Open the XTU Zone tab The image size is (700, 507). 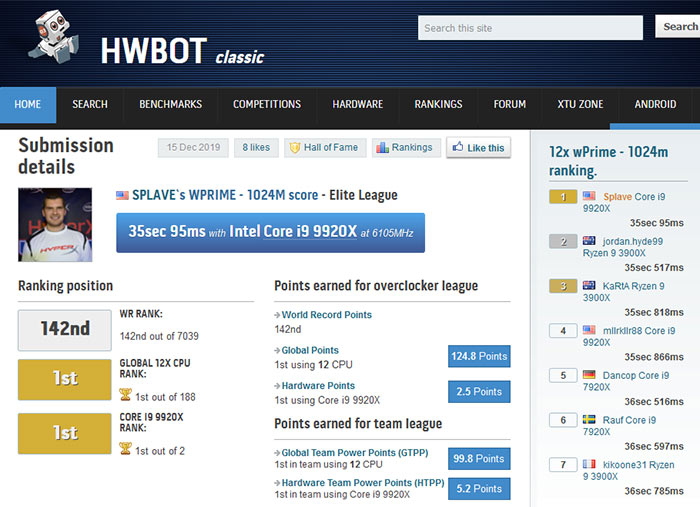click(x=580, y=104)
